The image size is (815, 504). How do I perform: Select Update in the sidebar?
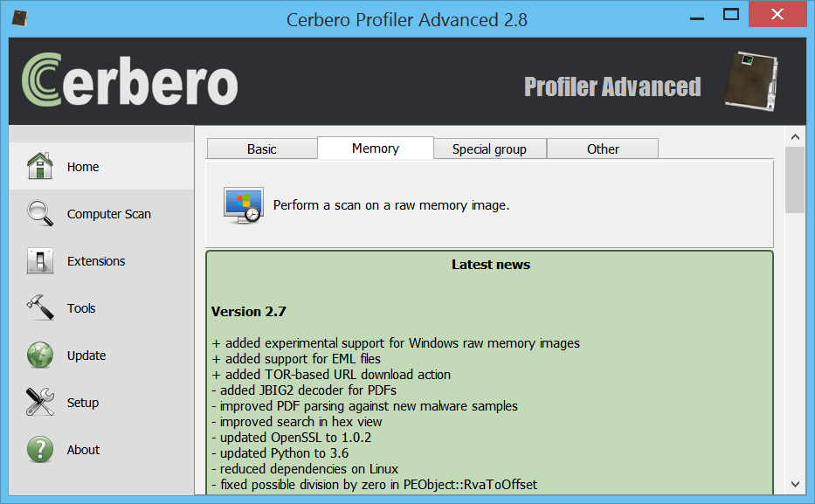(x=86, y=356)
